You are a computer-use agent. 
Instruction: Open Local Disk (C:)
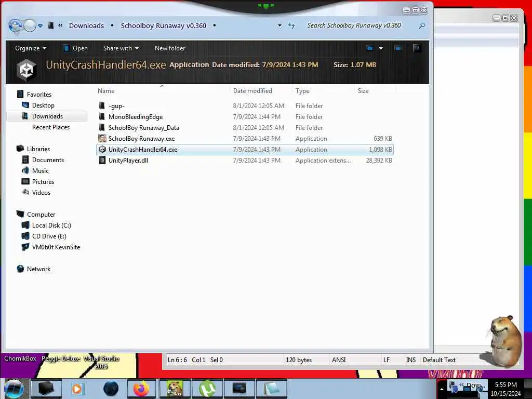[51, 225]
